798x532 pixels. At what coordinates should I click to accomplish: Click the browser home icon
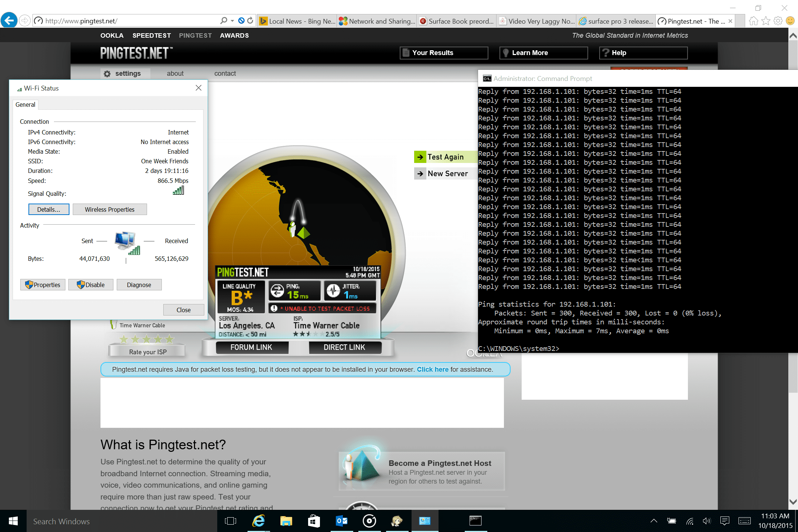pyautogui.click(x=753, y=21)
